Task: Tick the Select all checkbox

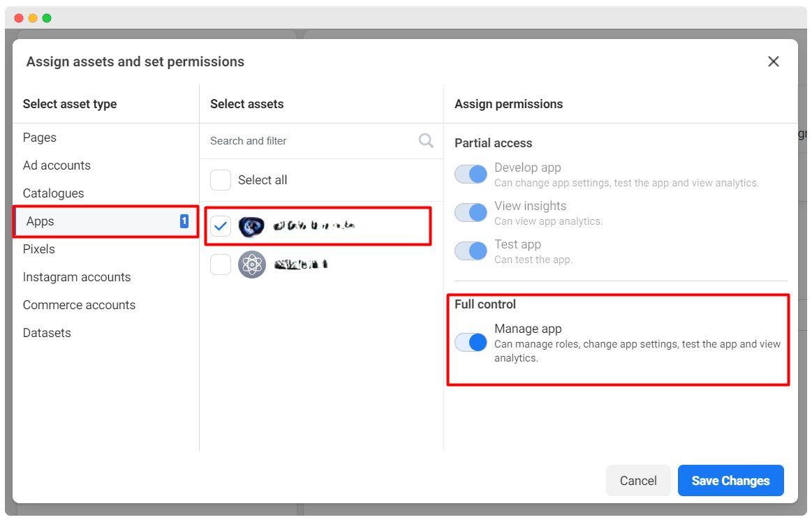Action: pos(221,179)
